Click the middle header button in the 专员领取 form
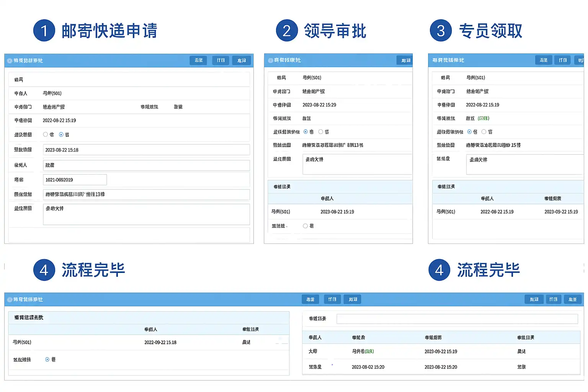The width and height of the screenshot is (588, 392). 562,60
